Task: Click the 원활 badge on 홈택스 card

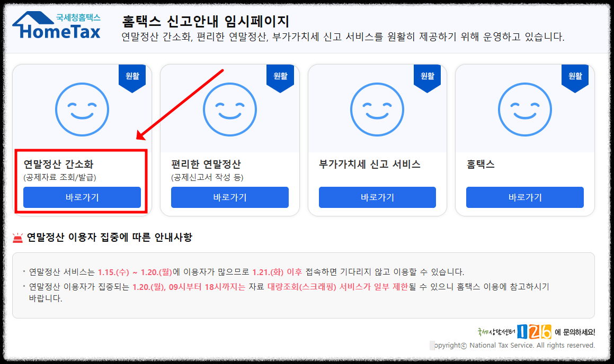Action: tap(574, 75)
